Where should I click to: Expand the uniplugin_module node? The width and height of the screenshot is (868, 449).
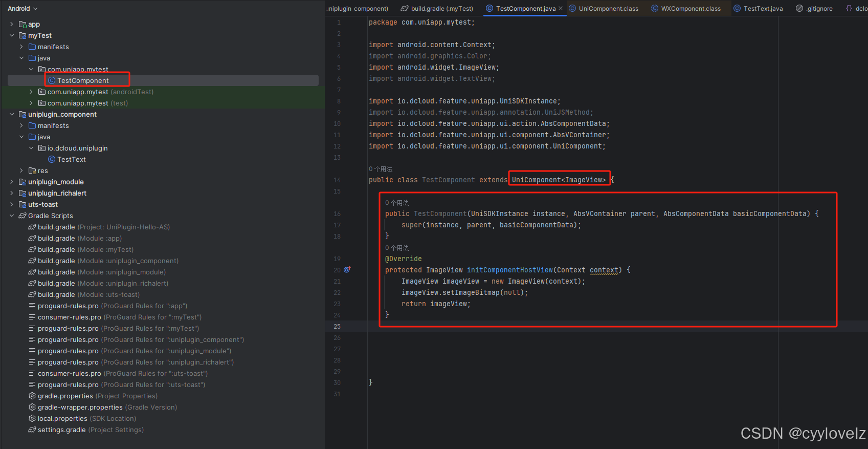point(12,182)
